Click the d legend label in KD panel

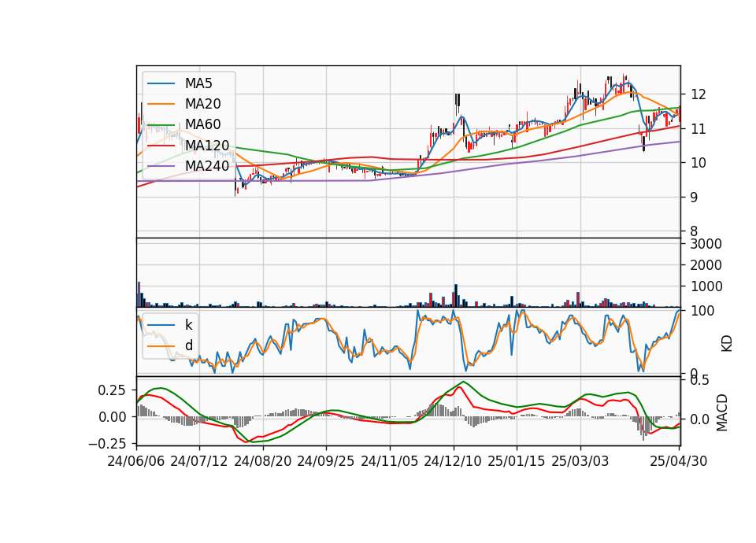[188, 345]
